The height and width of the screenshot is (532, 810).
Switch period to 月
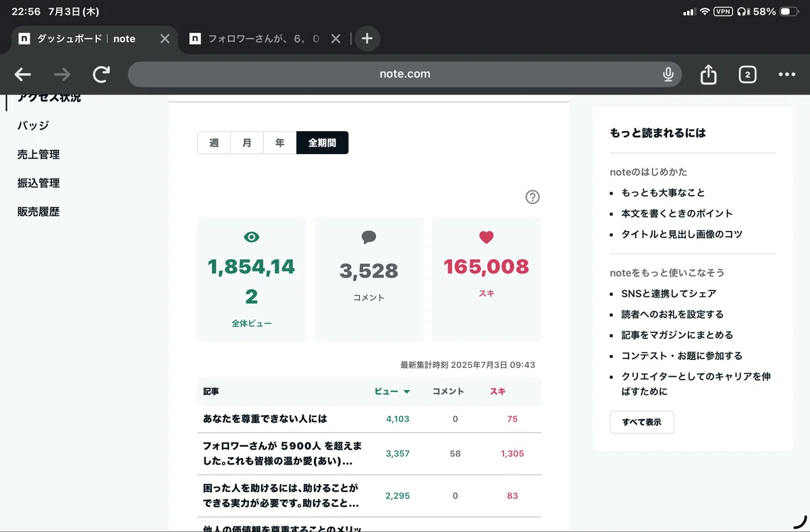pyautogui.click(x=247, y=142)
